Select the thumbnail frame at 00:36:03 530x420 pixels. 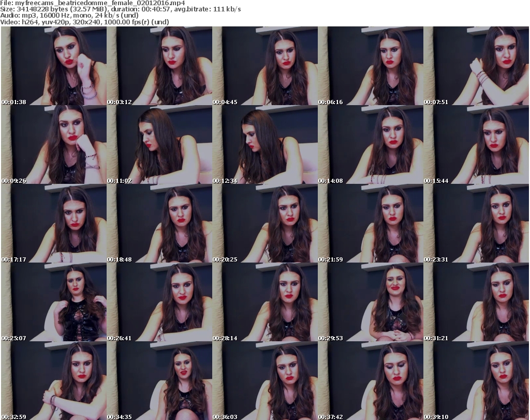[265, 381]
